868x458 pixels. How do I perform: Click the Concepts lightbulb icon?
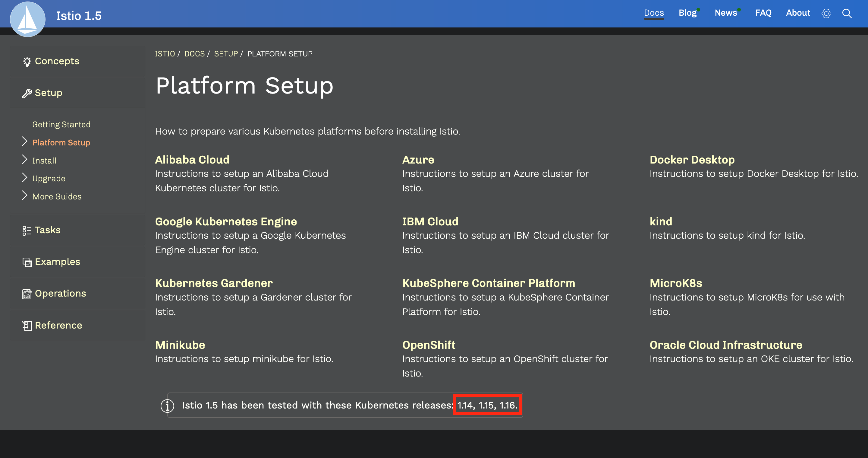tap(27, 62)
